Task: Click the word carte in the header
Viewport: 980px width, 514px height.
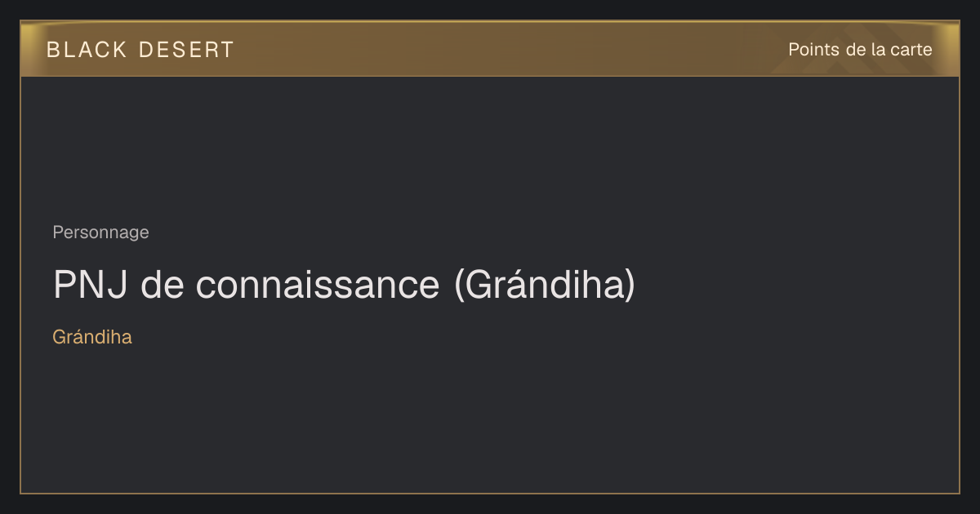Action: point(911,50)
